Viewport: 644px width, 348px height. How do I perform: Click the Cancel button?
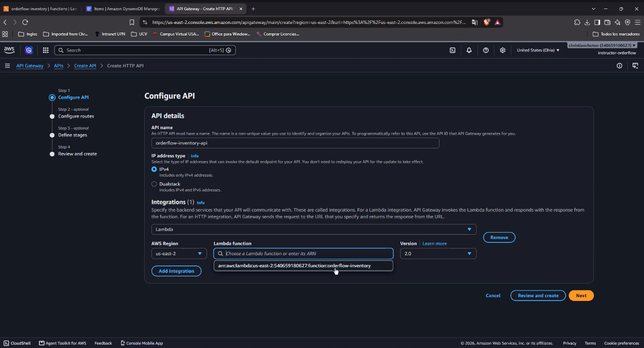493,296
